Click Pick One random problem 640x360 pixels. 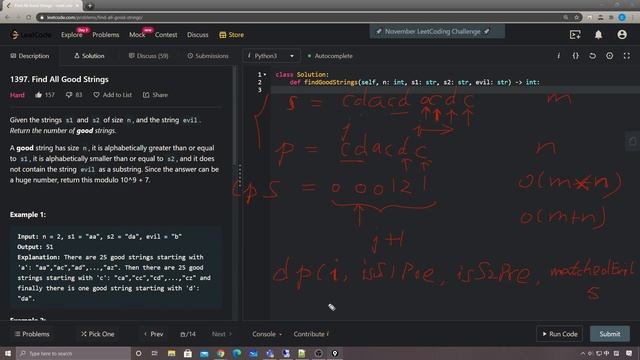tap(97, 334)
